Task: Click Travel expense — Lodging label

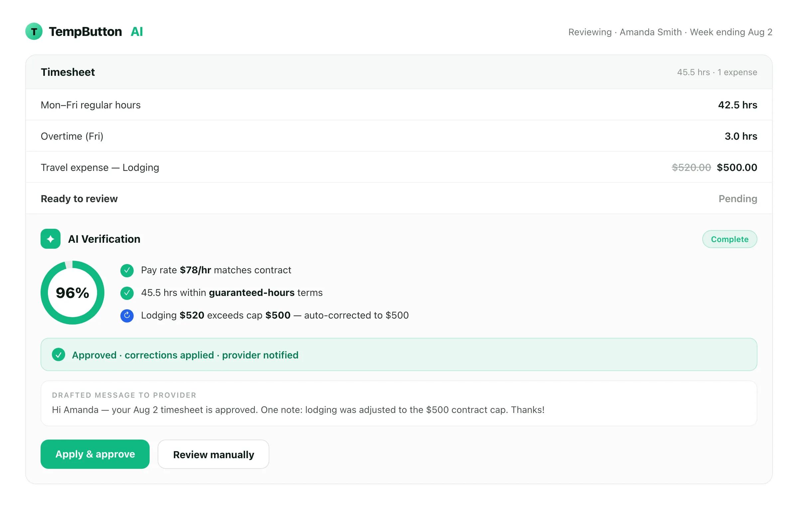Action: click(100, 168)
